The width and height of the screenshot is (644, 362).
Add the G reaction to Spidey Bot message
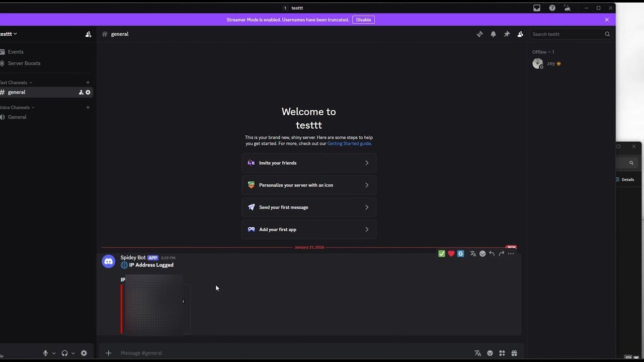coord(460,254)
